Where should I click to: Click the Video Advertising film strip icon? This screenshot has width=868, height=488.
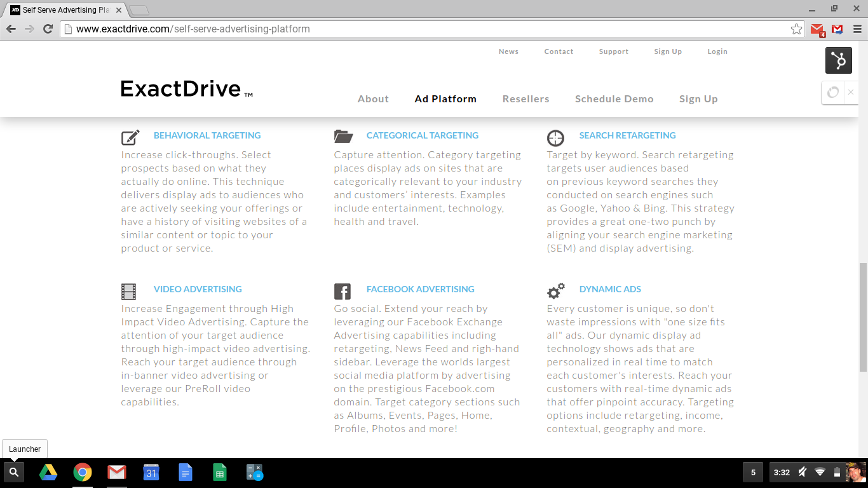(129, 292)
